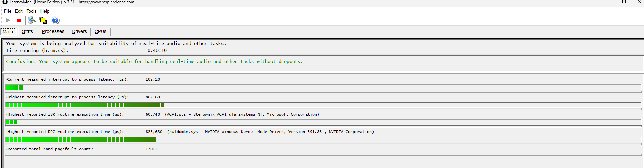The width and height of the screenshot is (644, 168).
Task: Show the Drivers tab
Action: tap(79, 31)
